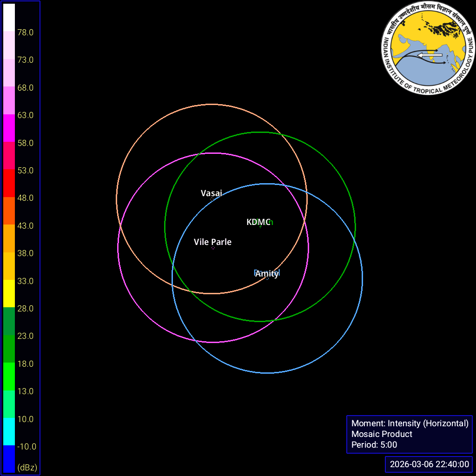Viewport: 476px width, 476px height.
Task: Click the orange Vasai range ring
Action: coord(212,105)
